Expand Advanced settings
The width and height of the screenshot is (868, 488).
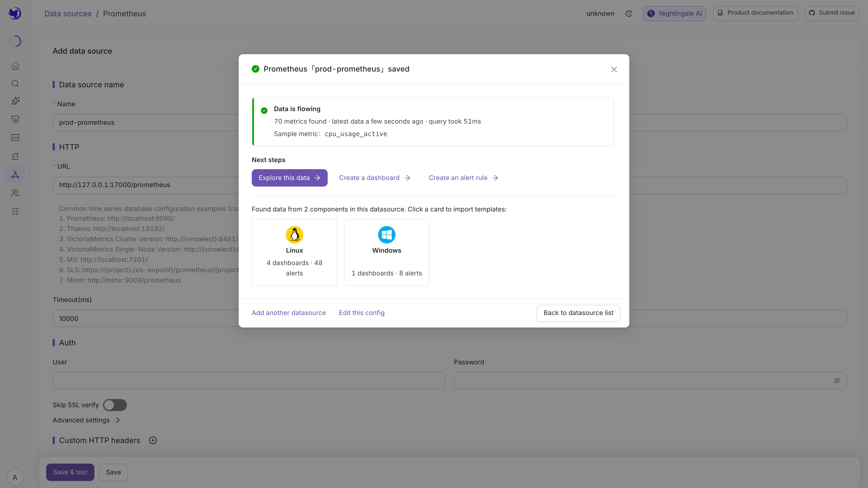86,420
